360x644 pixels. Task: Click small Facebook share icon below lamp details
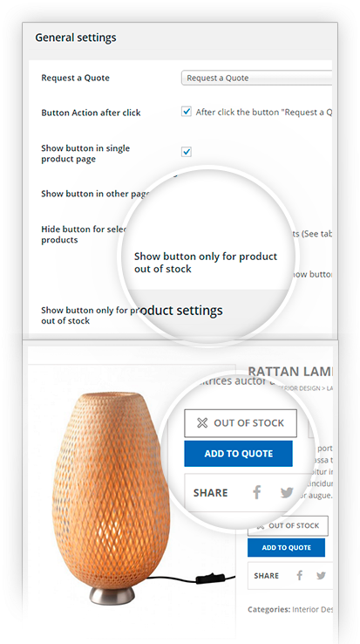click(x=300, y=575)
